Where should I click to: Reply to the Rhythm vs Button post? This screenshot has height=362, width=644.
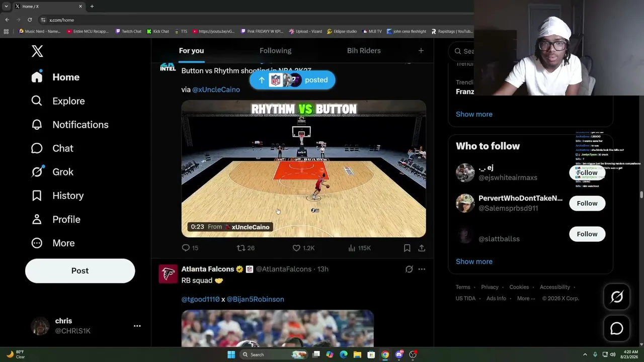click(190, 248)
